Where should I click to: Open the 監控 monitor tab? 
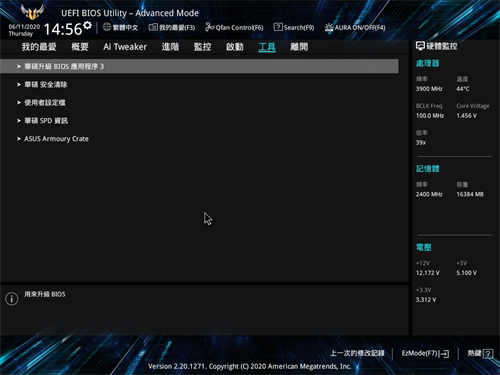(203, 47)
